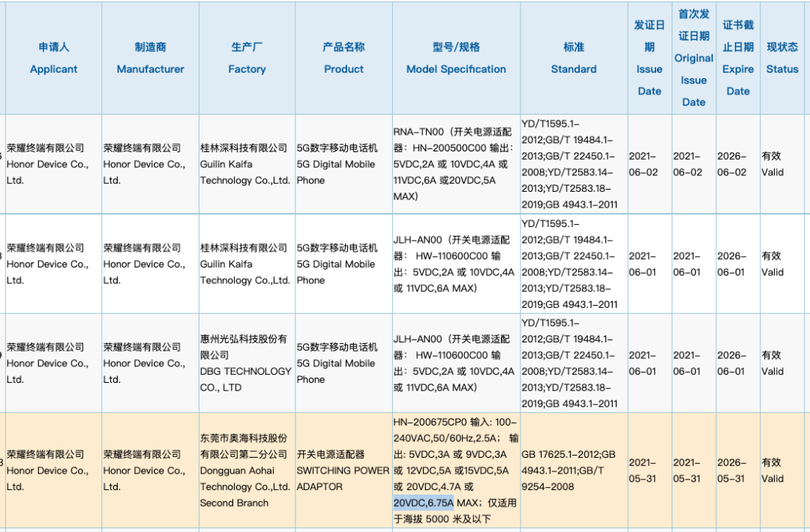Select 5G Digital Mobile Phone in RNA-TN00 row

tap(343, 164)
